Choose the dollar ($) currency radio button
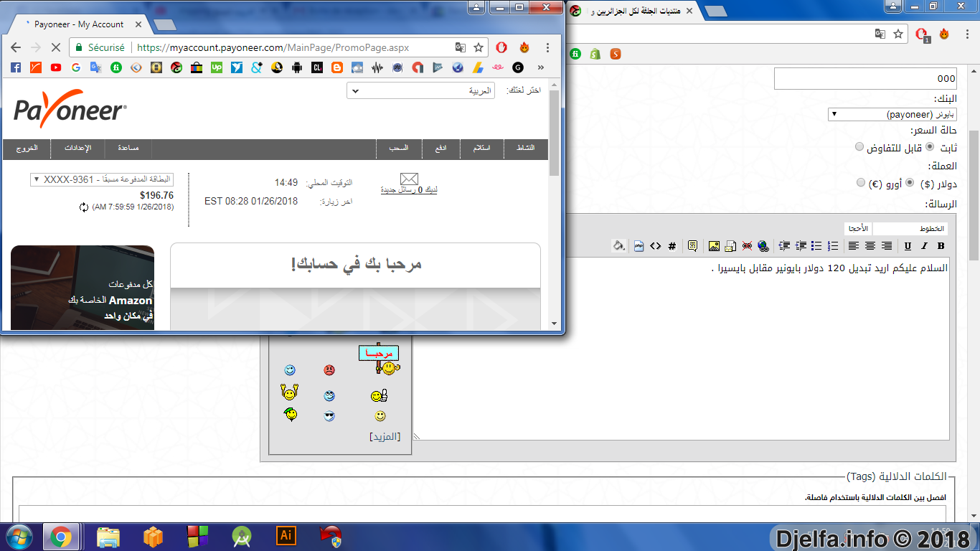 click(x=910, y=182)
